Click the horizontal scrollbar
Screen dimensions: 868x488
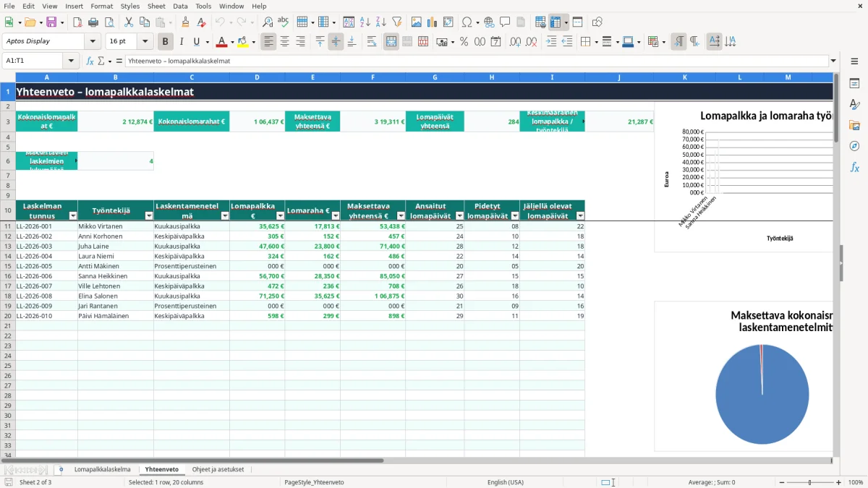pos(194,461)
